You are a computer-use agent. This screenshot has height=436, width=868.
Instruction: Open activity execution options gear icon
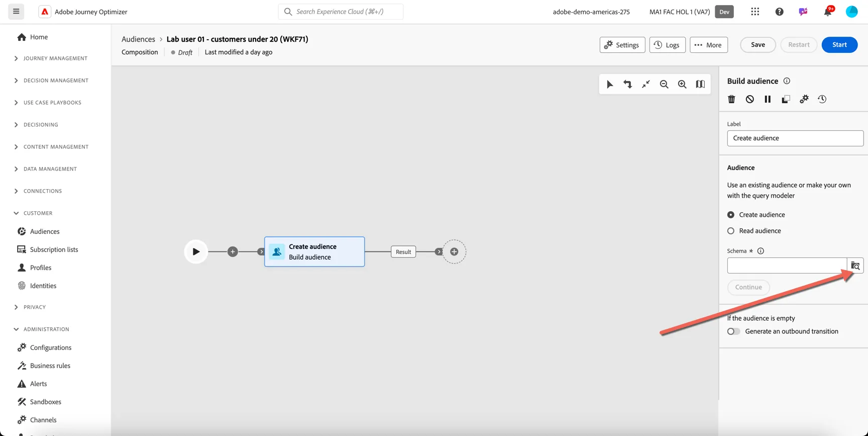point(804,99)
